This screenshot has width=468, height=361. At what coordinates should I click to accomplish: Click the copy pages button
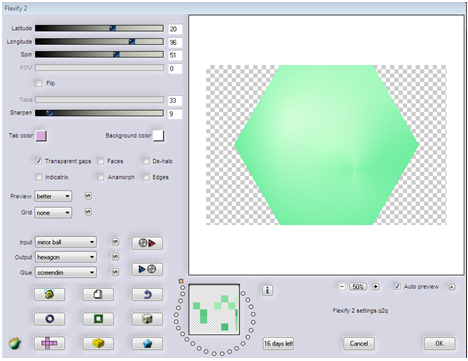(98, 295)
